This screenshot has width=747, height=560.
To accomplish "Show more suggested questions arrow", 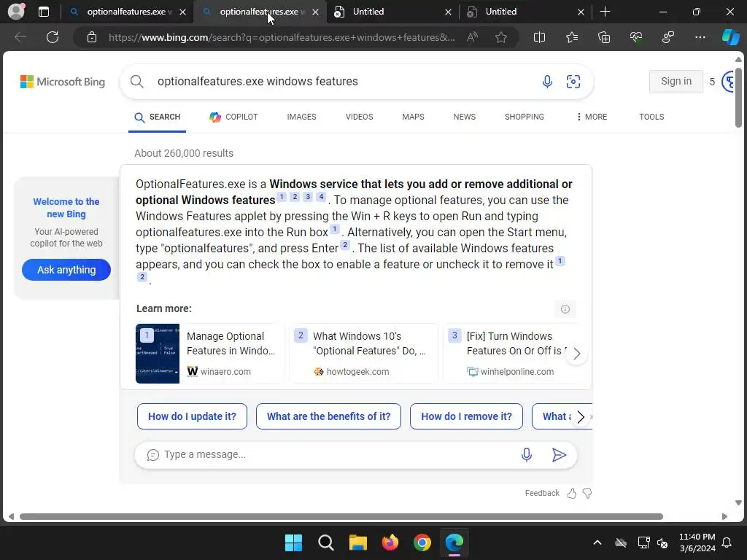I will pyautogui.click(x=581, y=417).
